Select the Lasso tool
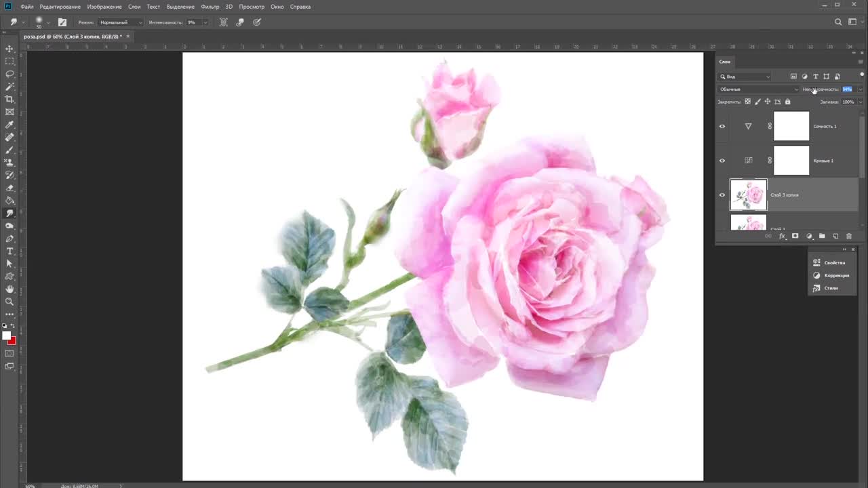Screen dimensions: 868x488 click(x=9, y=74)
